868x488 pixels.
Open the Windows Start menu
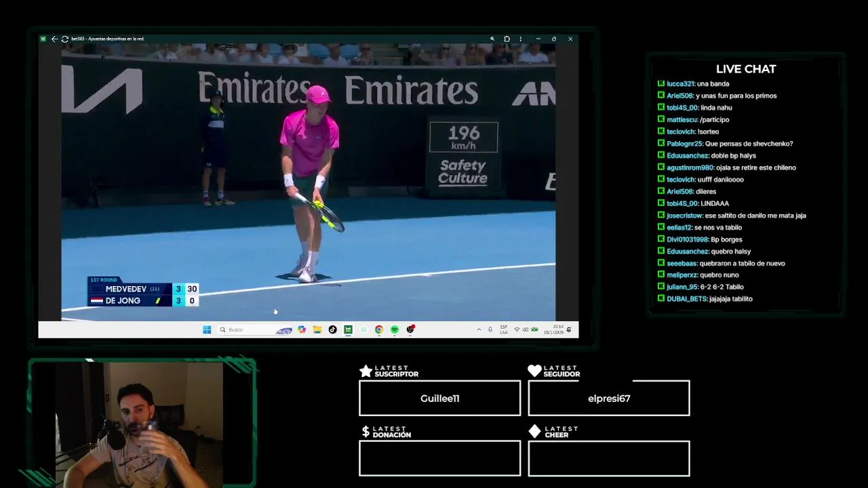tap(207, 330)
